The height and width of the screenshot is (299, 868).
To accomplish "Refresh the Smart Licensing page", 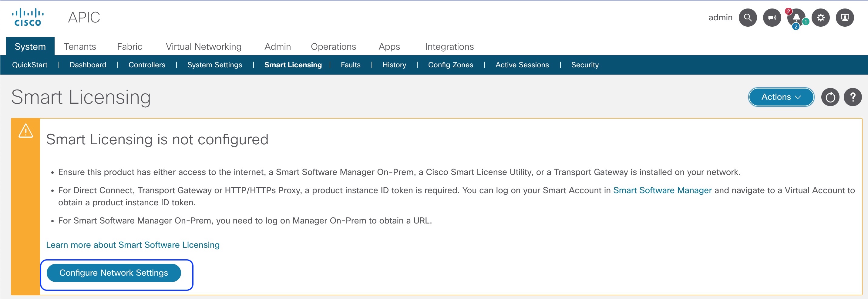I will (x=830, y=97).
